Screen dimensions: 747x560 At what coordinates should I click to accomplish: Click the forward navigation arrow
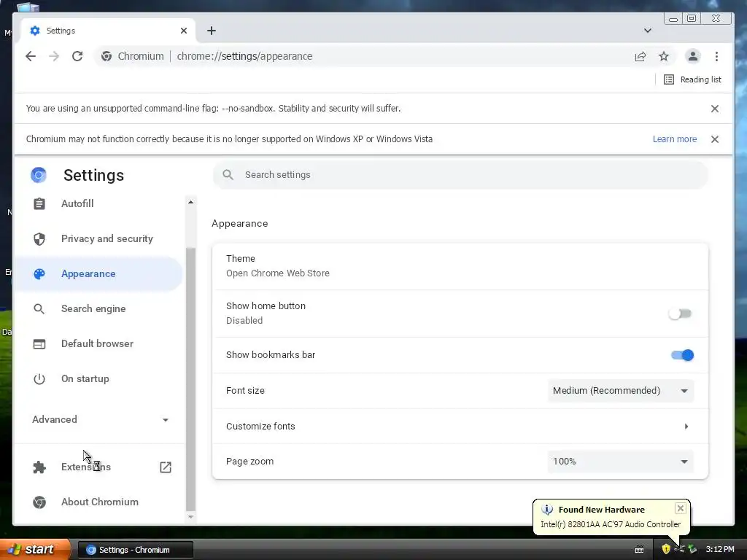(54, 56)
